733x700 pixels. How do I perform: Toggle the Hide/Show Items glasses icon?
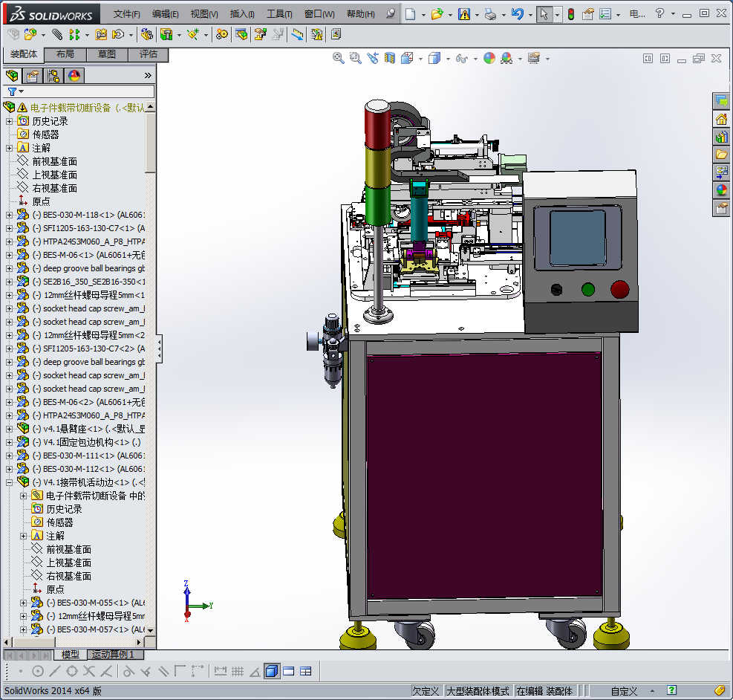(x=461, y=58)
